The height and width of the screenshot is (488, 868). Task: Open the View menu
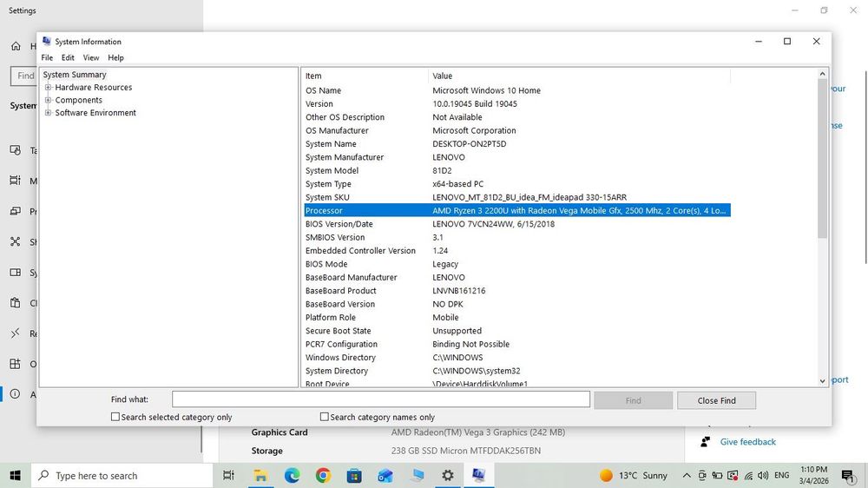click(91, 57)
